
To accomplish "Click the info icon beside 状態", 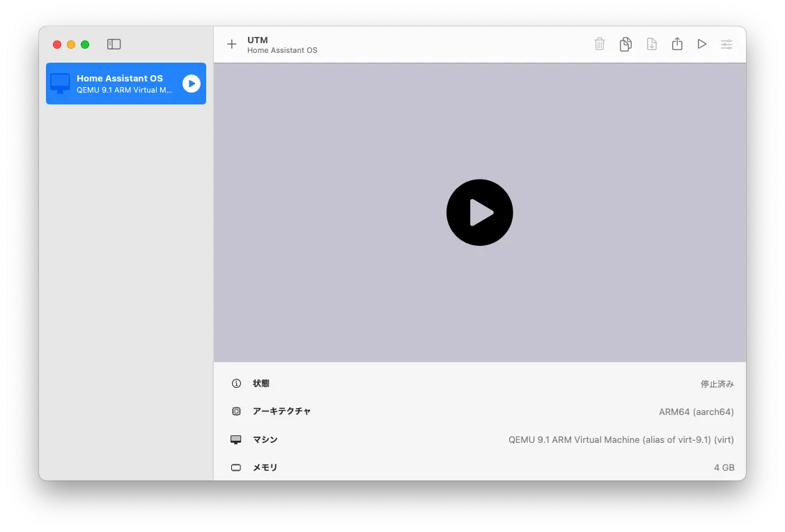I will pos(236,384).
